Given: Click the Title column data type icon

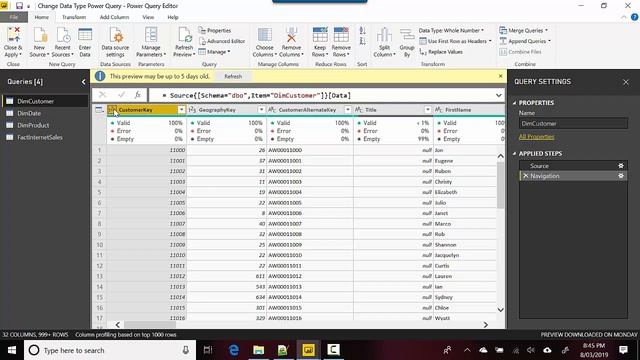Looking at the screenshot, I should pos(359,110).
